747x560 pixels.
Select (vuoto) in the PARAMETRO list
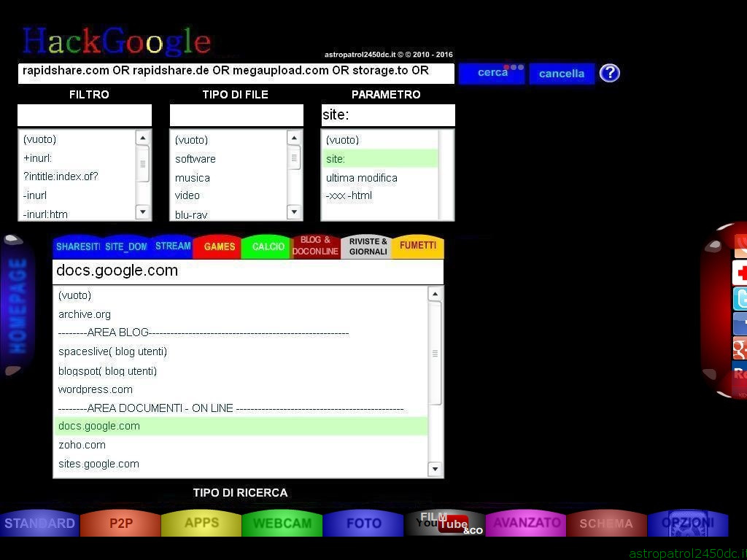pos(381,140)
